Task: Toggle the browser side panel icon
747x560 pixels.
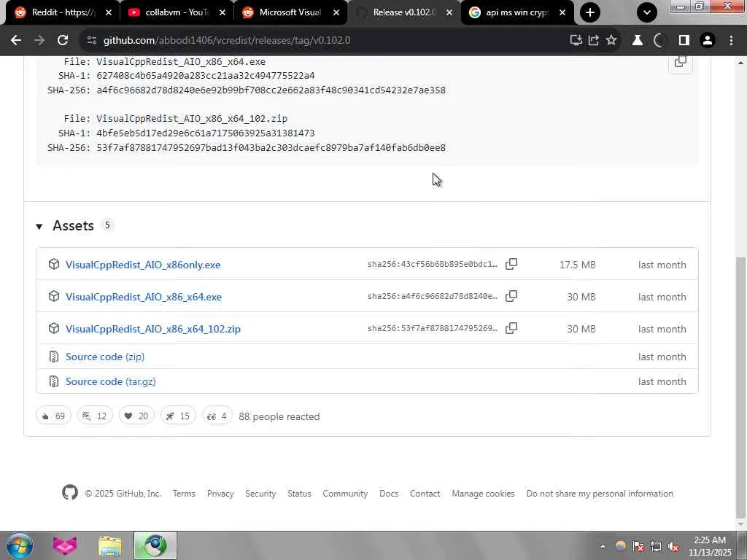Action: 684,41
